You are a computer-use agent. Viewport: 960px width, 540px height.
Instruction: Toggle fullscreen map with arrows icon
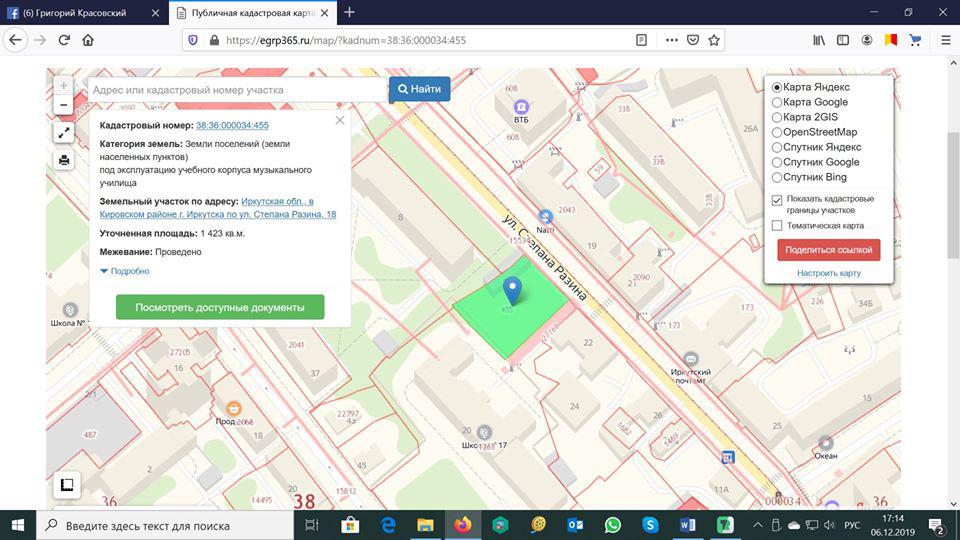(64, 133)
